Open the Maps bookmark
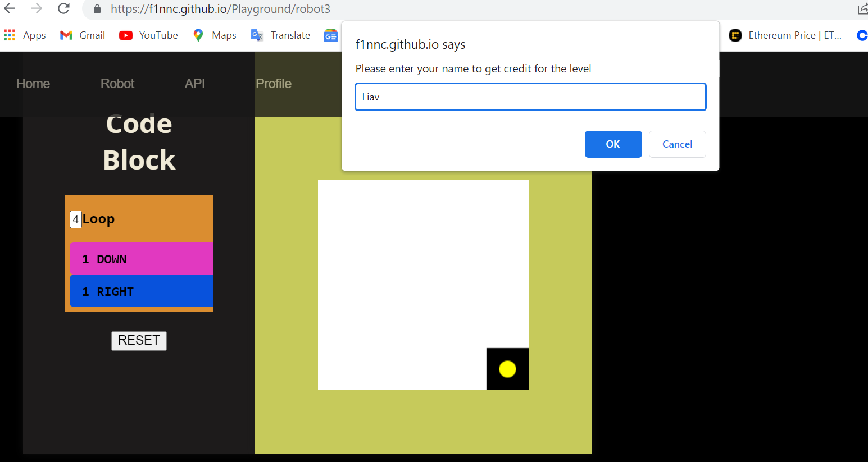The width and height of the screenshot is (868, 462). [x=215, y=35]
